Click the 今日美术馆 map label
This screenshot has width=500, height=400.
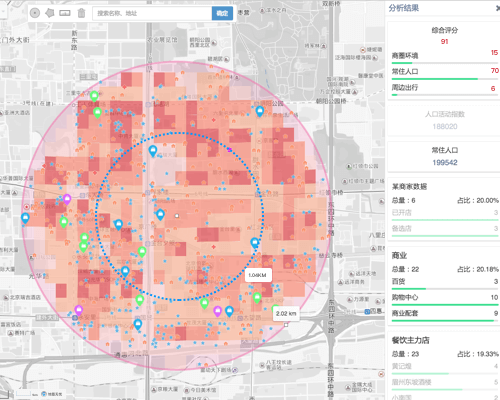(x=203, y=390)
